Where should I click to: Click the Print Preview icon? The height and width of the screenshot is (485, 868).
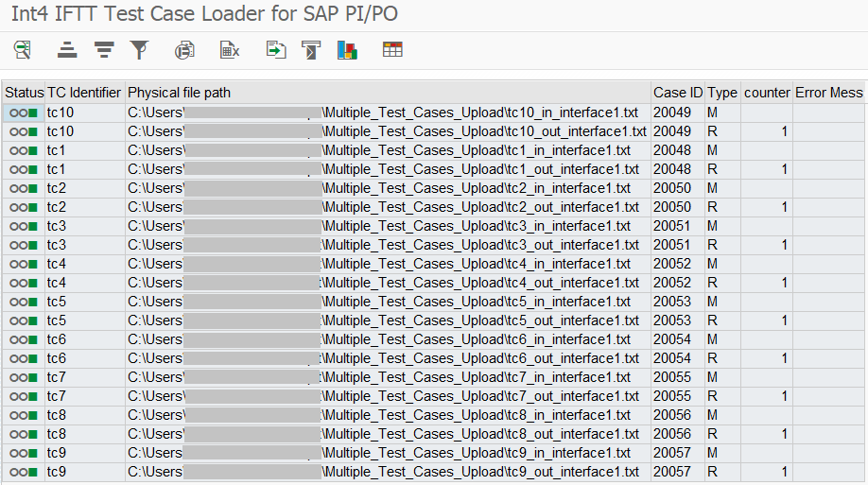pos(185,50)
